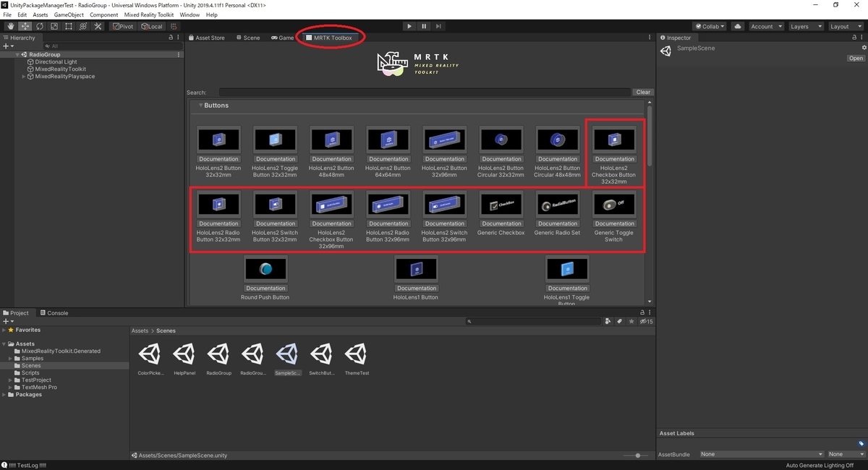The width and height of the screenshot is (868, 470).
Task: Select the Scale tool in the toolbar
Action: click(54, 26)
